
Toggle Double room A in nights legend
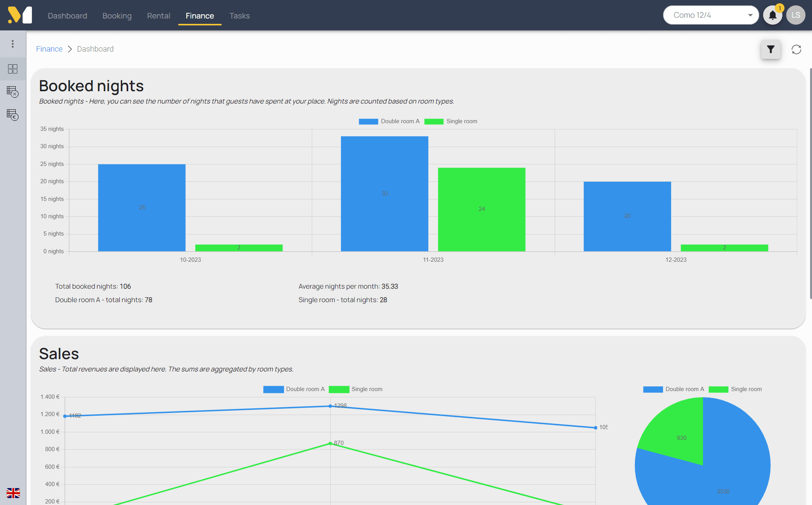(x=389, y=121)
